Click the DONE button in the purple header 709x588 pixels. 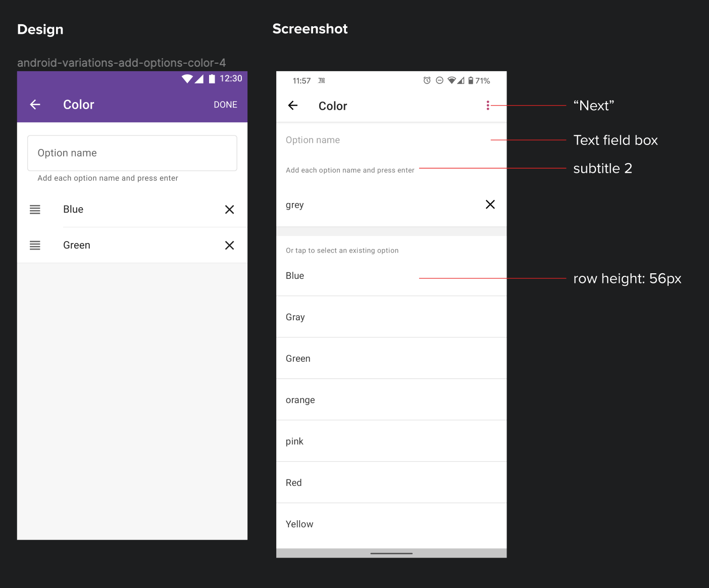pos(225,105)
